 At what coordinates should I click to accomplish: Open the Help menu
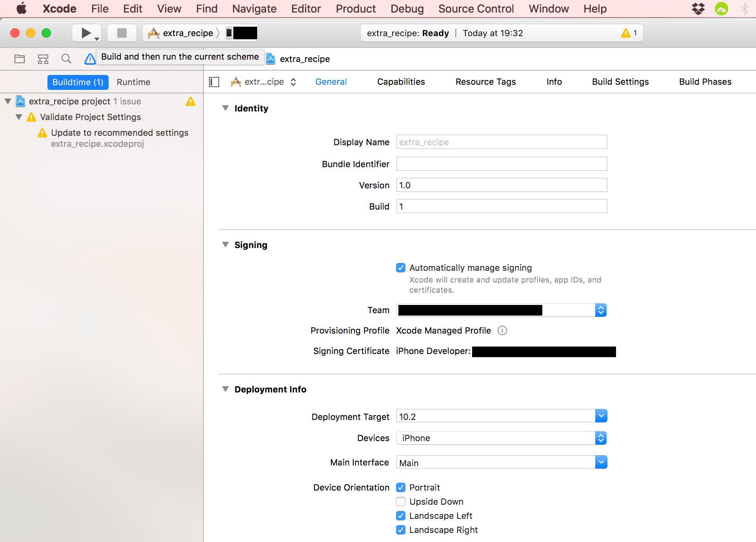pos(595,9)
